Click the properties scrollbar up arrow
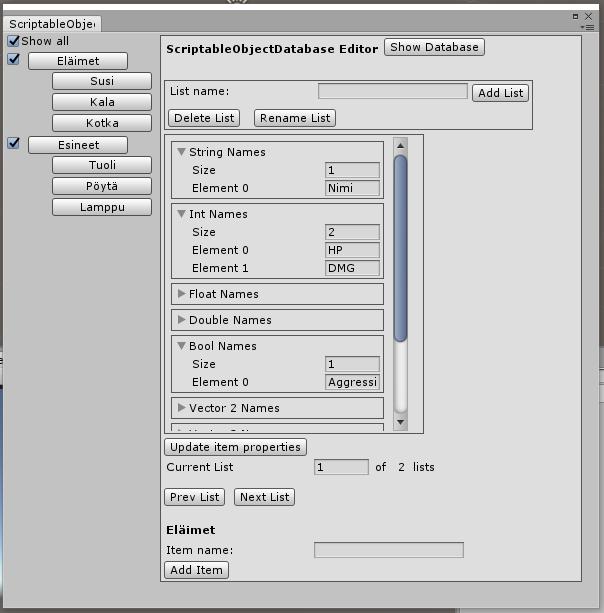Screen dimensions: 604x613 pyautogui.click(x=400, y=145)
